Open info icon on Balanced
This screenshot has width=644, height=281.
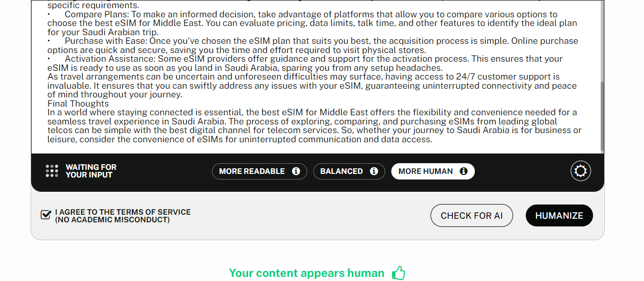pyautogui.click(x=374, y=171)
